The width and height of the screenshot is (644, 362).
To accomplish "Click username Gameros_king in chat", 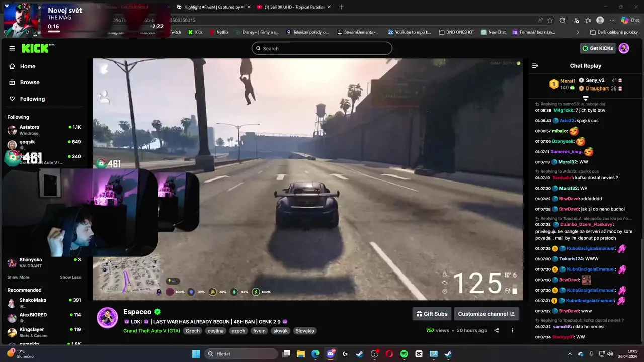I will coord(566,152).
